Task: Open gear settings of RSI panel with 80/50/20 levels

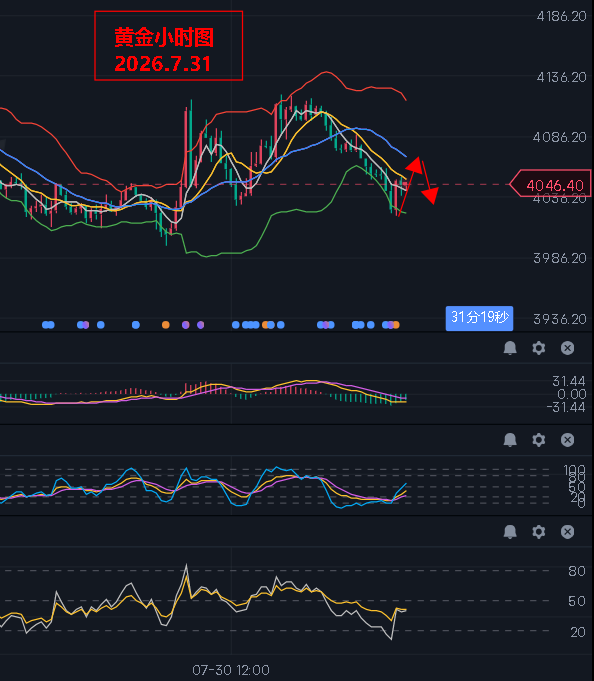Action: 538,532
